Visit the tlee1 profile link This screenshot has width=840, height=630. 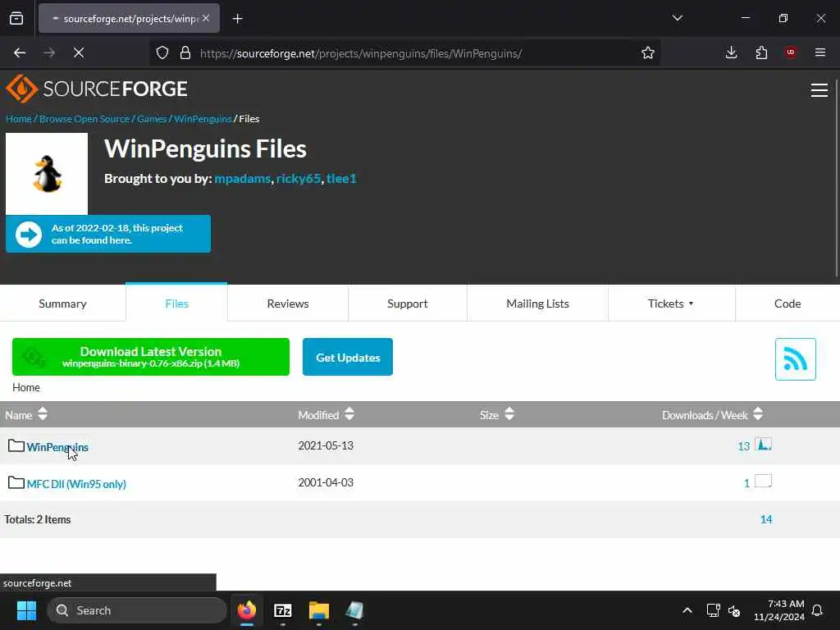pyautogui.click(x=341, y=178)
